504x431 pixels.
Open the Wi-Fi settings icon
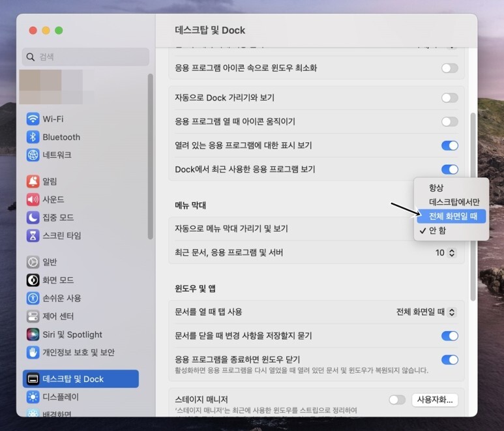(33, 119)
